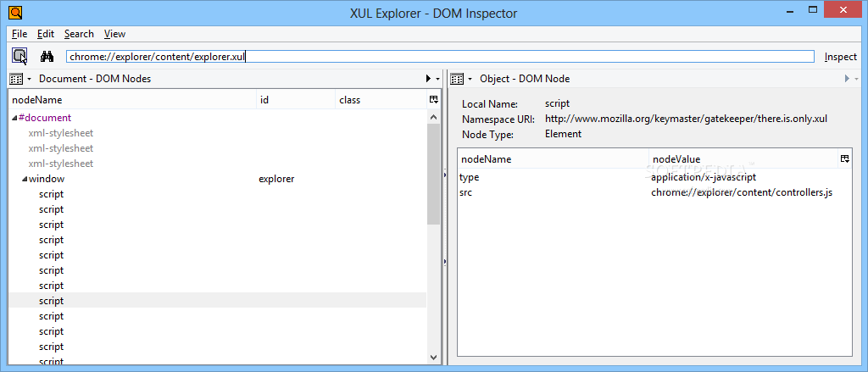
Task: Click application/x-javascript value
Action: (704, 177)
